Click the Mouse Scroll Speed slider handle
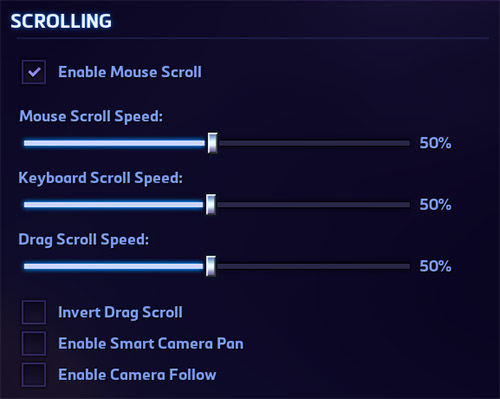The image size is (500, 399). point(212,143)
